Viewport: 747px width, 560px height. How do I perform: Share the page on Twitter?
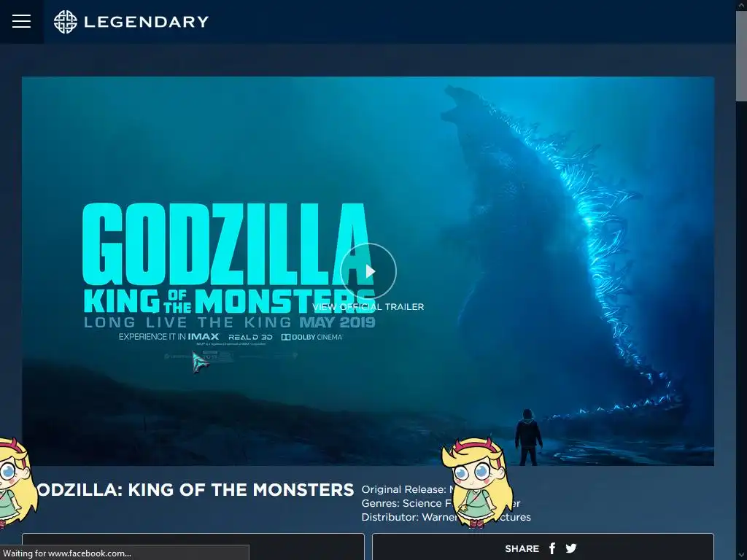pyautogui.click(x=570, y=548)
